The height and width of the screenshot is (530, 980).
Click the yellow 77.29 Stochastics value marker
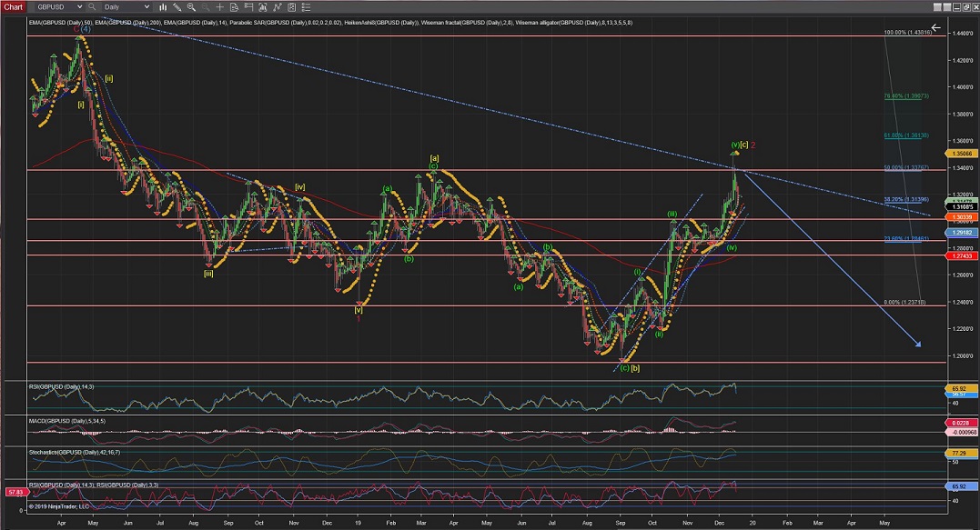tap(959, 454)
